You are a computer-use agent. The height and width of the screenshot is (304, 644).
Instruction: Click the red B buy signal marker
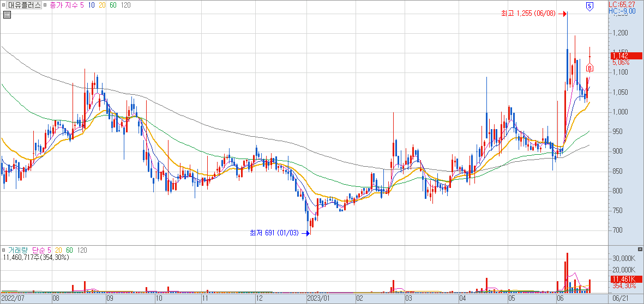coord(590,68)
